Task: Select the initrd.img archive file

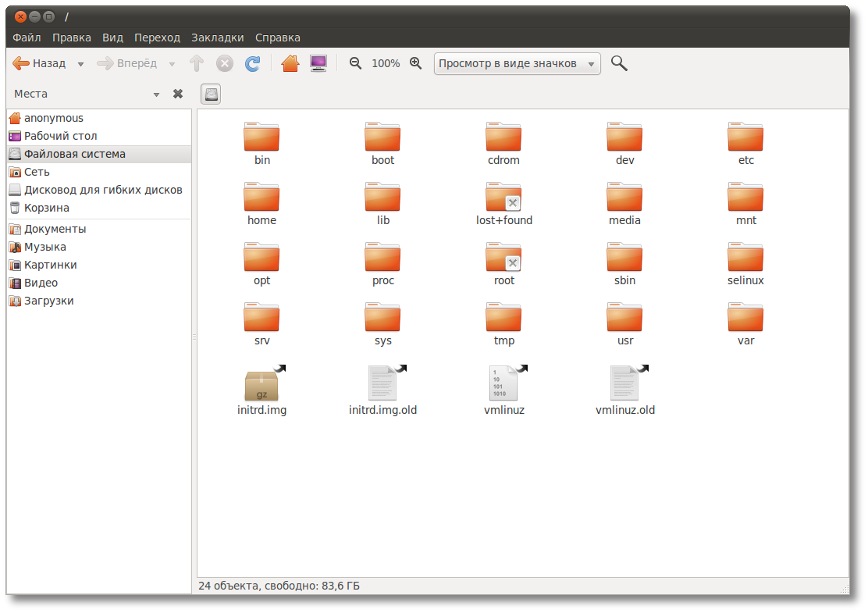Action: click(x=261, y=390)
